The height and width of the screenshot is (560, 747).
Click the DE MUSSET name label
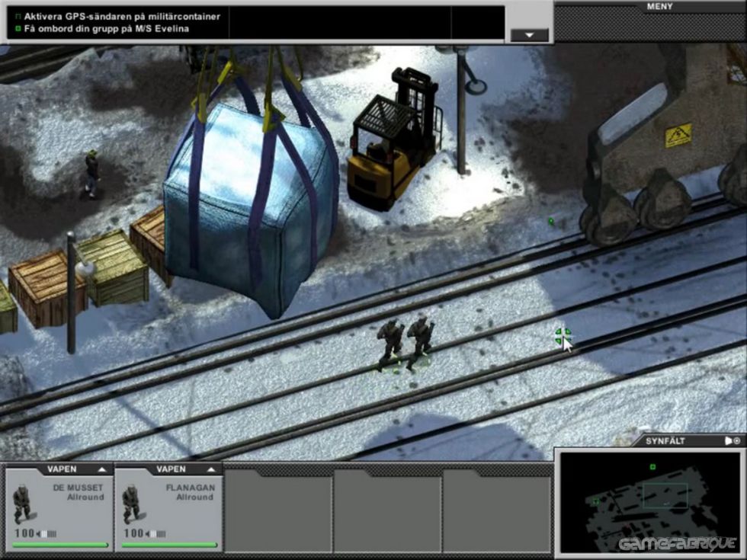click(78, 488)
